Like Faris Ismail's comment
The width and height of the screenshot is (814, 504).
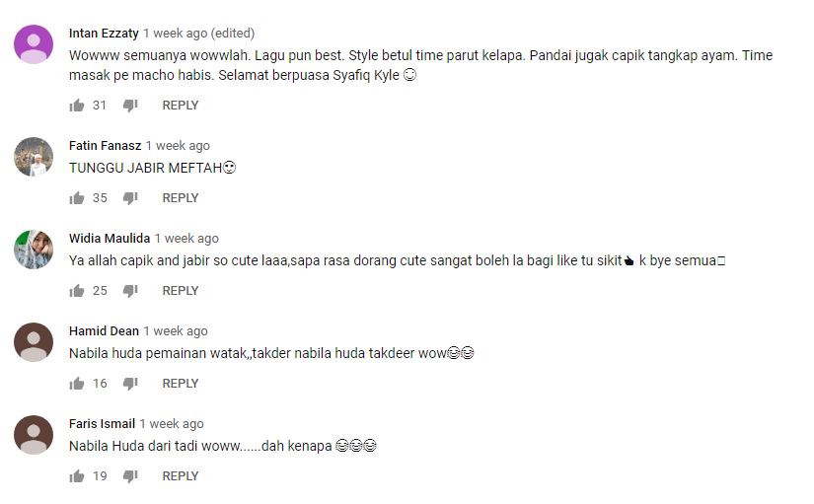[x=77, y=476]
